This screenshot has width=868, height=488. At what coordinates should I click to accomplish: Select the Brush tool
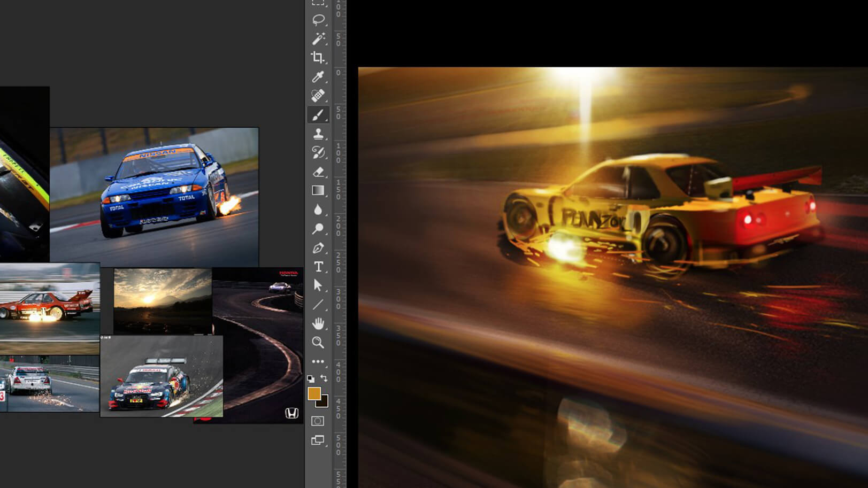pyautogui.click(x=318, y=115)
